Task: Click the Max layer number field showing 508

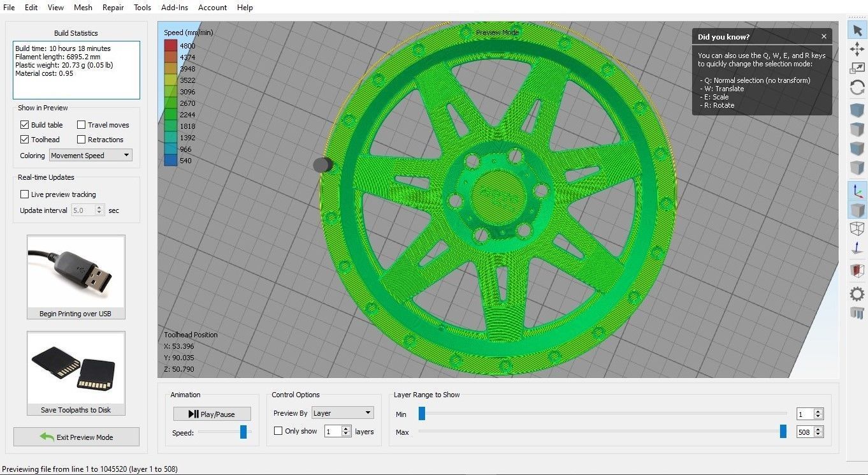Action: point(806,432)
